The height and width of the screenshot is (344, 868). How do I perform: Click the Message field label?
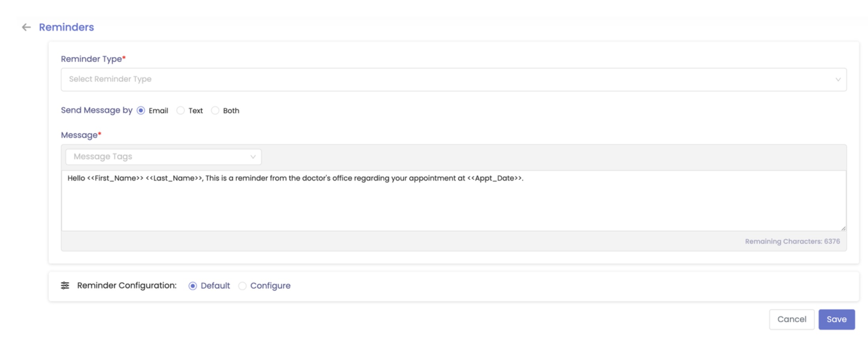(x=79, y=135)
